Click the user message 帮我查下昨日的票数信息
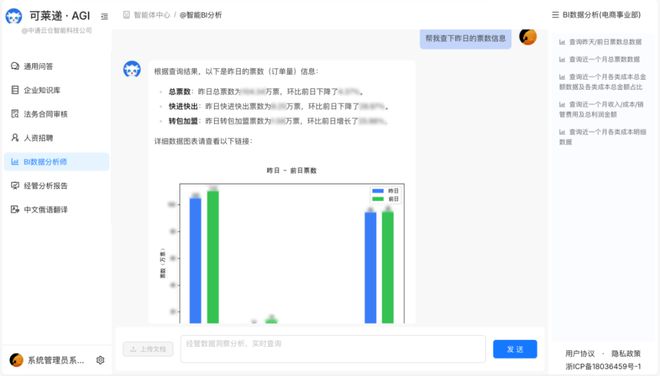660x376 pixels. tap(466, 38)
